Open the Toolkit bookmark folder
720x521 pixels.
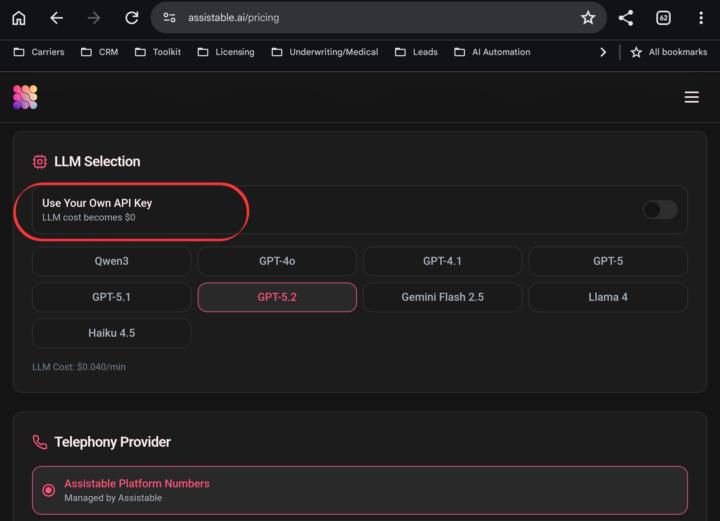[x=158, y=52]
